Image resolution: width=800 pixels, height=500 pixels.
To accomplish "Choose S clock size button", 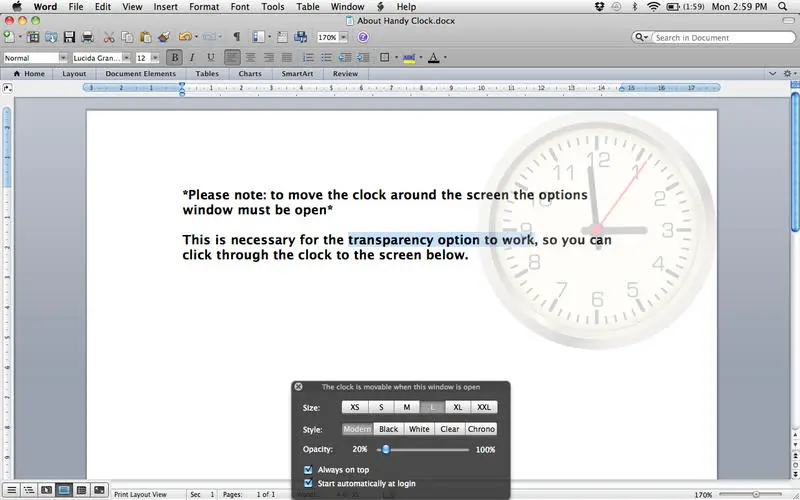I will click(381, 407).
